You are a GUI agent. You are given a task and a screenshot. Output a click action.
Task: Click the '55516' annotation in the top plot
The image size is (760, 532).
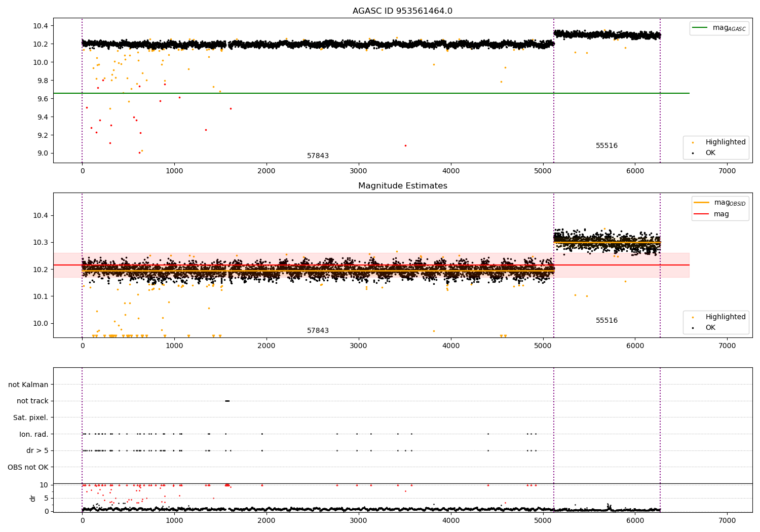(606, 146)
